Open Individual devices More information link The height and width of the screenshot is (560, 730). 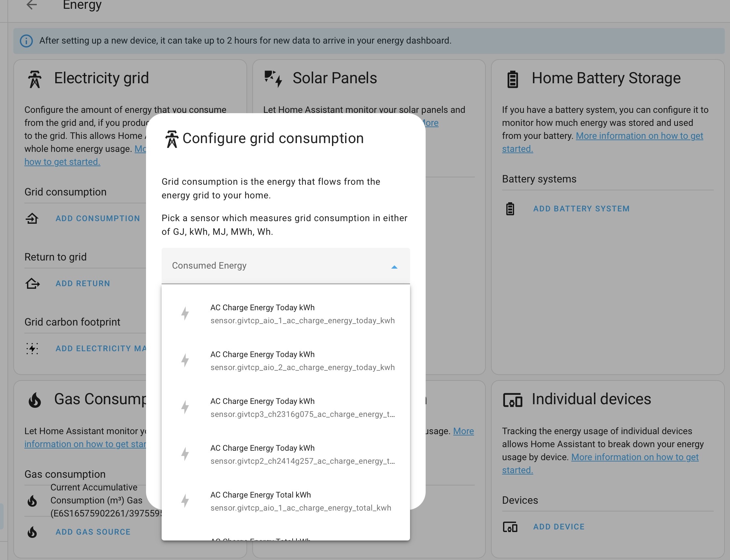click(635, 457)
